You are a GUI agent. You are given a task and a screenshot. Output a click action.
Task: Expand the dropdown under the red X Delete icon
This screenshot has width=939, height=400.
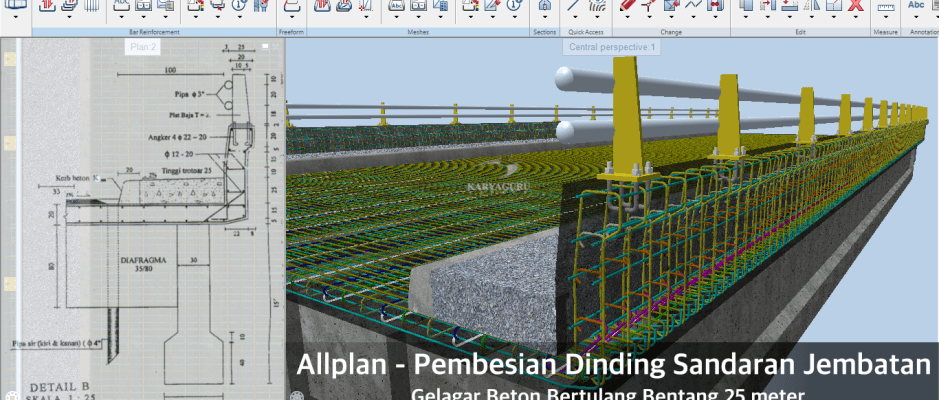point(856,17)
